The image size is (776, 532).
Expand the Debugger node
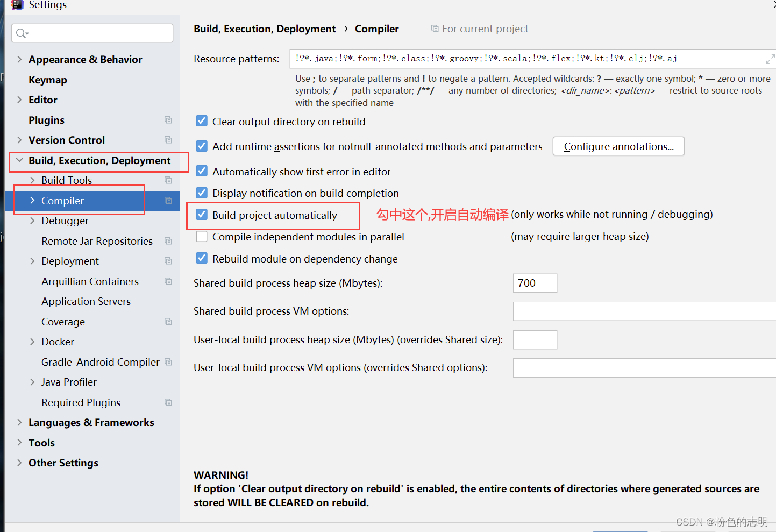point(32,221)
